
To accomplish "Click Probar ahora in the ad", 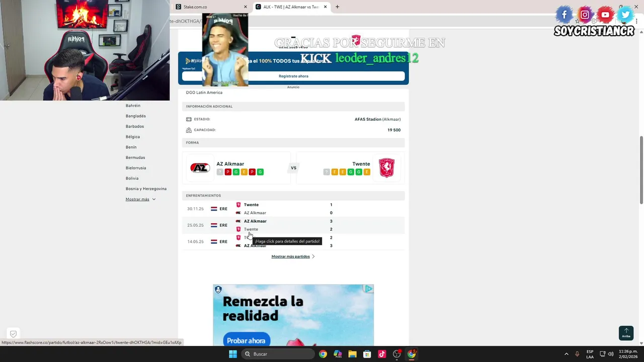I will point(246,340).
